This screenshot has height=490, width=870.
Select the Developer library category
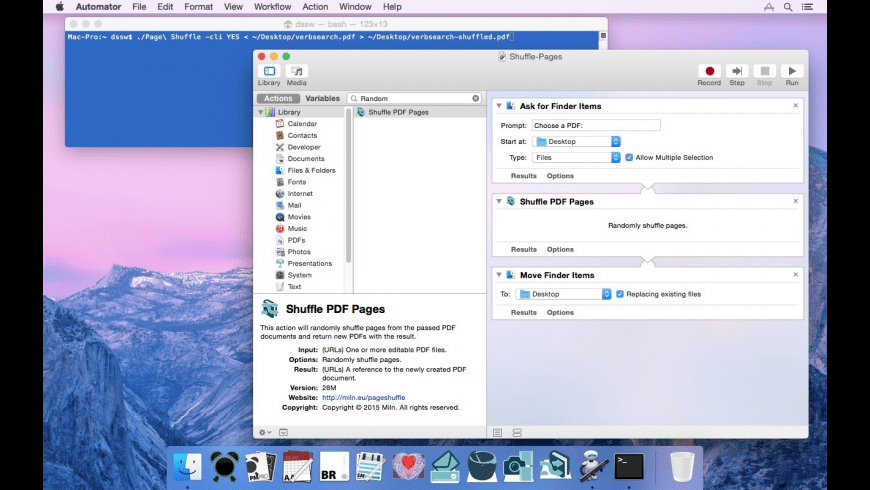click(304, 147)
